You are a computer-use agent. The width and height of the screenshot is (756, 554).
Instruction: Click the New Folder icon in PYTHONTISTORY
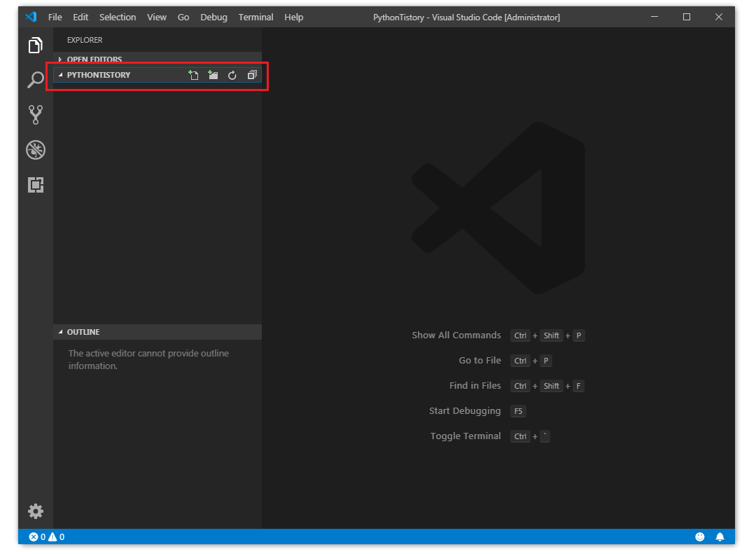click(x=213, y=75)
